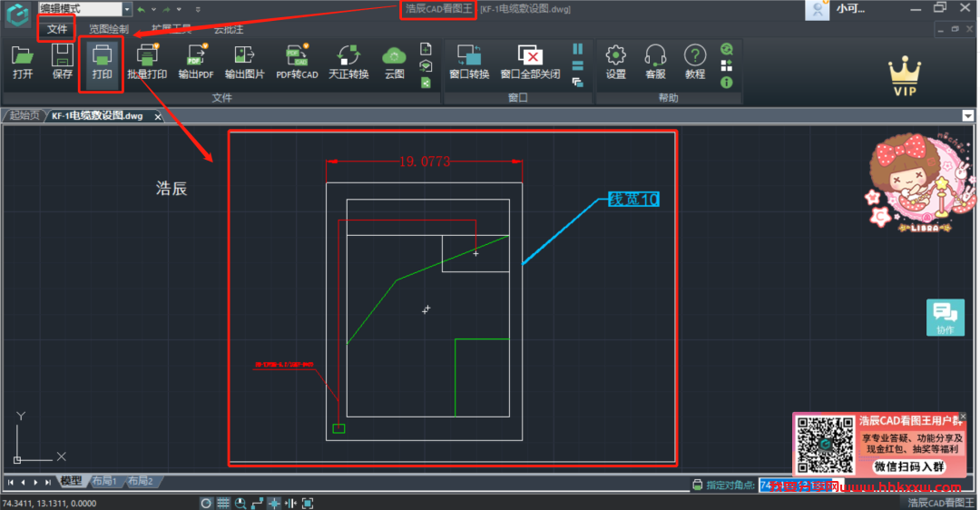Viewport: 980px width, 510px height.
Task: Click the small printer icon near command line
Action: (x=698, y=485)
